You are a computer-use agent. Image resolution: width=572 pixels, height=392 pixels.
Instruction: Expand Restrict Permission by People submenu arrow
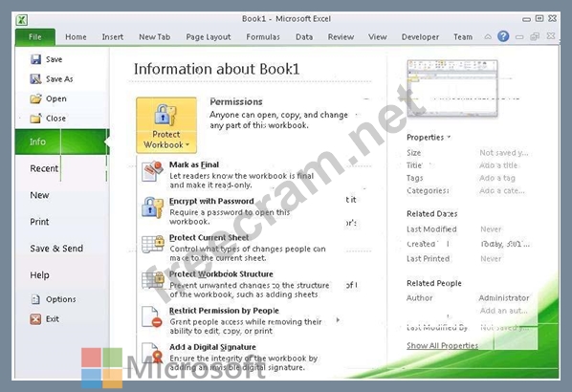tap(338, 320)
